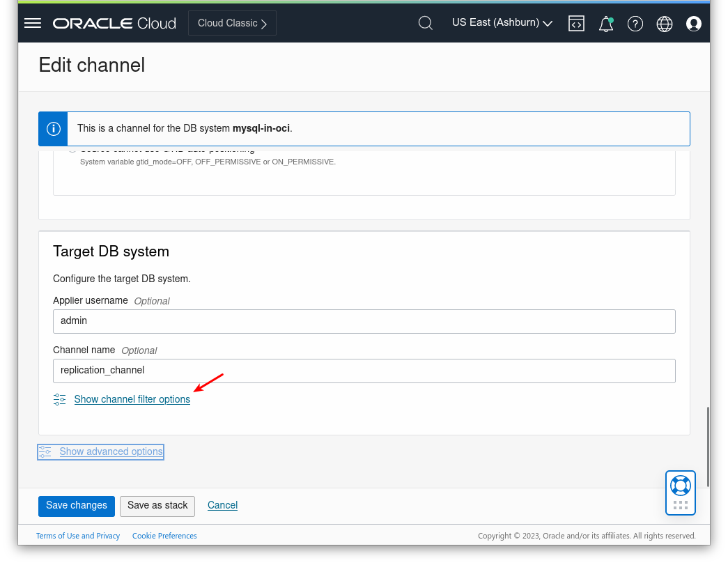Image resolution: width=728 pixels, height=565 pixels.
Task: Click Configure the target DB system text
Action: pyautogui.click(x=122, y=279)
